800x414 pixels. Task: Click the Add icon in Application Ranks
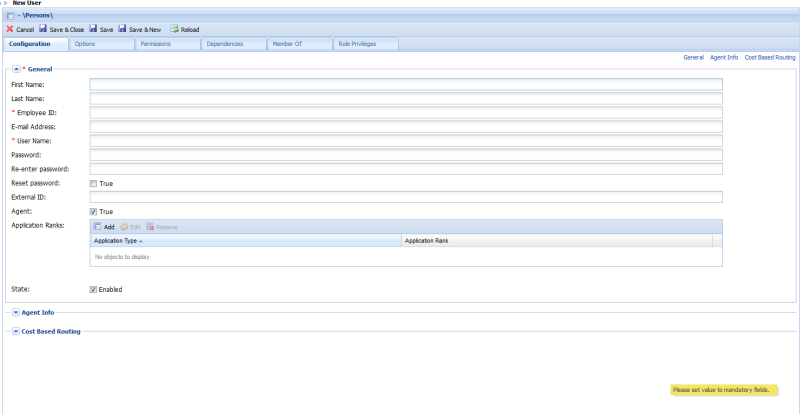(97, 227)
